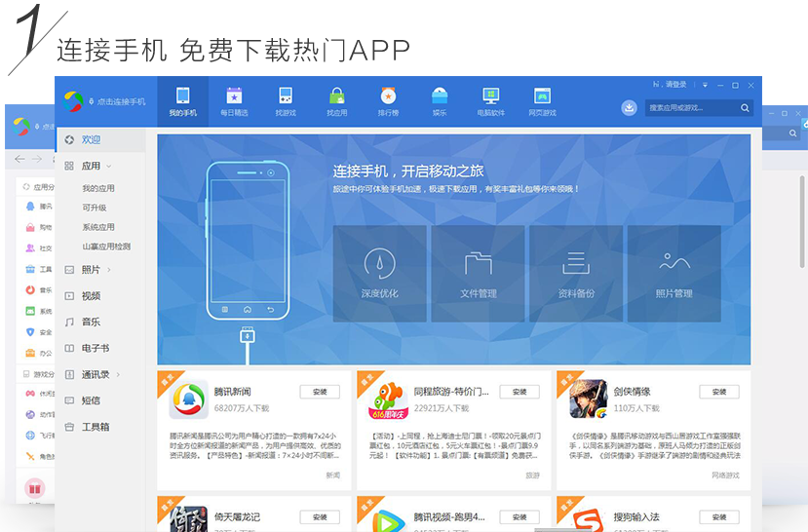Click 点击连接手机 link
The image size is (808, 532).
121,101
